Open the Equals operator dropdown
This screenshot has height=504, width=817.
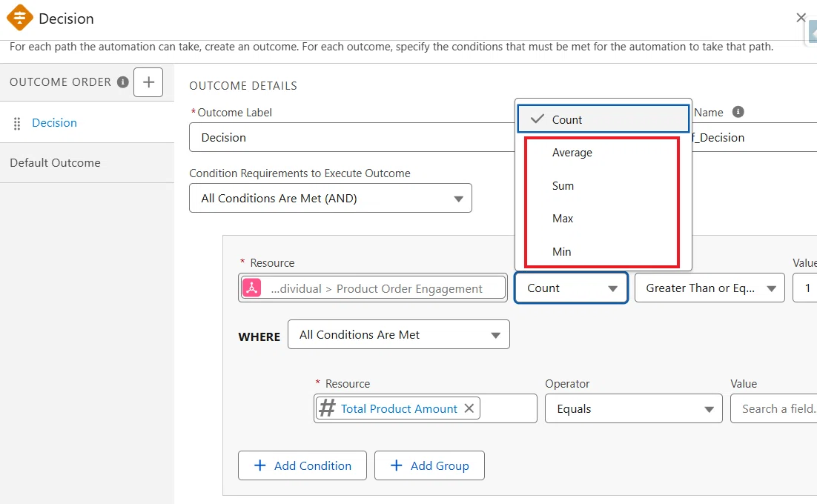634,408
